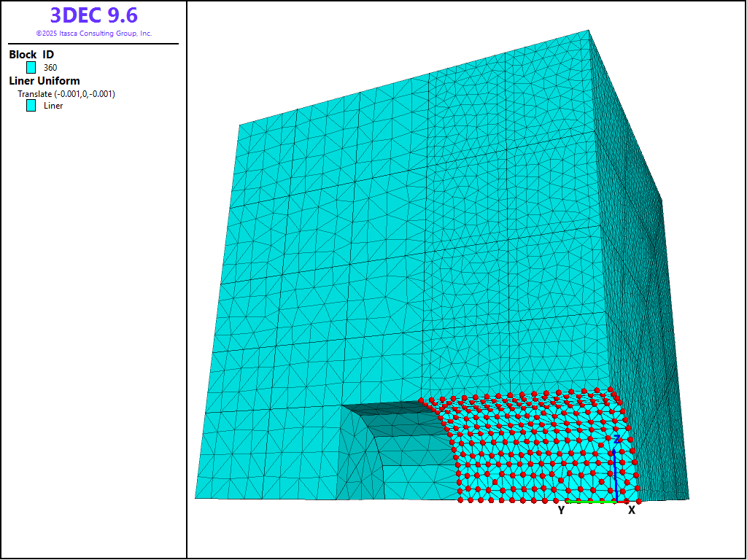Click the Translate (-0.001,0,-0.001) text
Viewport: 747px width, 560px height.
pos(66,94)
